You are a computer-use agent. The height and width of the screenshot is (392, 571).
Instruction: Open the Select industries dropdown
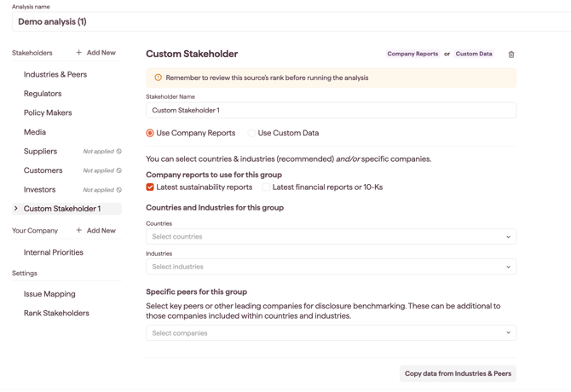(x=331, y=267)
